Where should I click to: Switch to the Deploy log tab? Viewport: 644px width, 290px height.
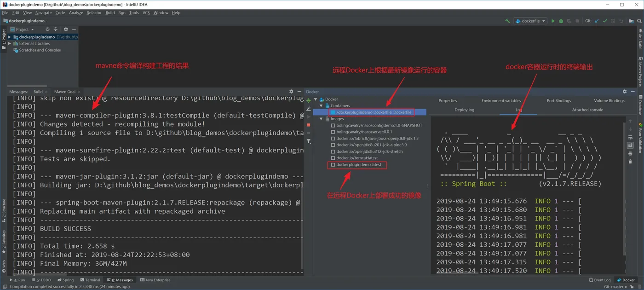point(464,110)
